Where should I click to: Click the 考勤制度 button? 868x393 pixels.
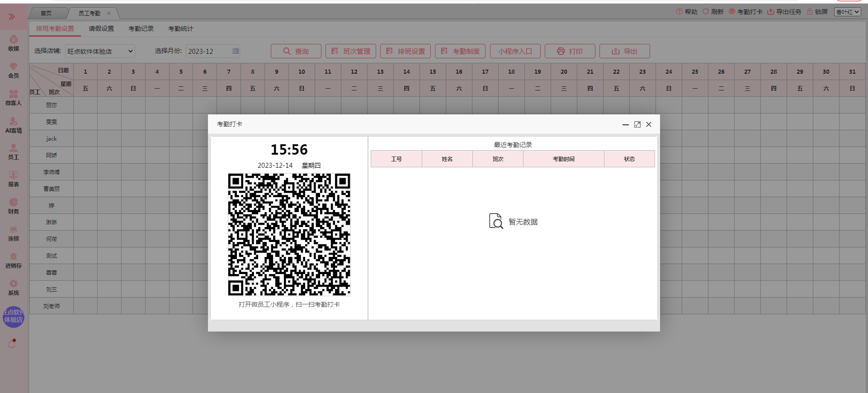click(460, 51)
